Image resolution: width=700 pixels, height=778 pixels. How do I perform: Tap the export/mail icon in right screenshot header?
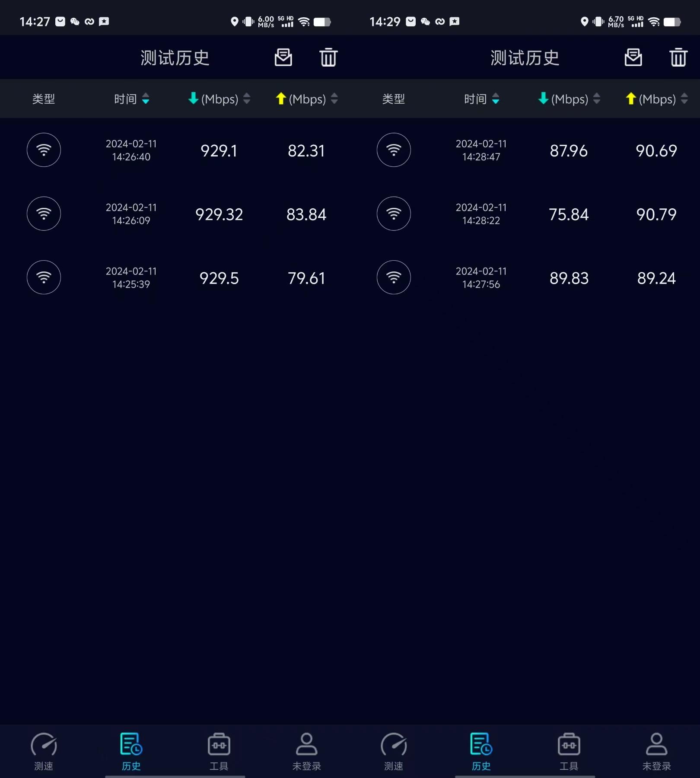[x=633, y=57]
